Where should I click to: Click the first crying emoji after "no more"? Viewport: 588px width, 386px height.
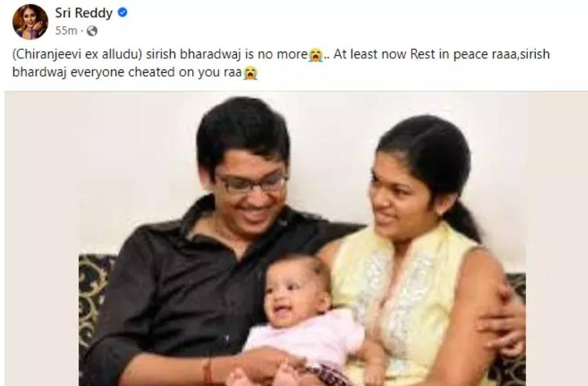(315, 55)
